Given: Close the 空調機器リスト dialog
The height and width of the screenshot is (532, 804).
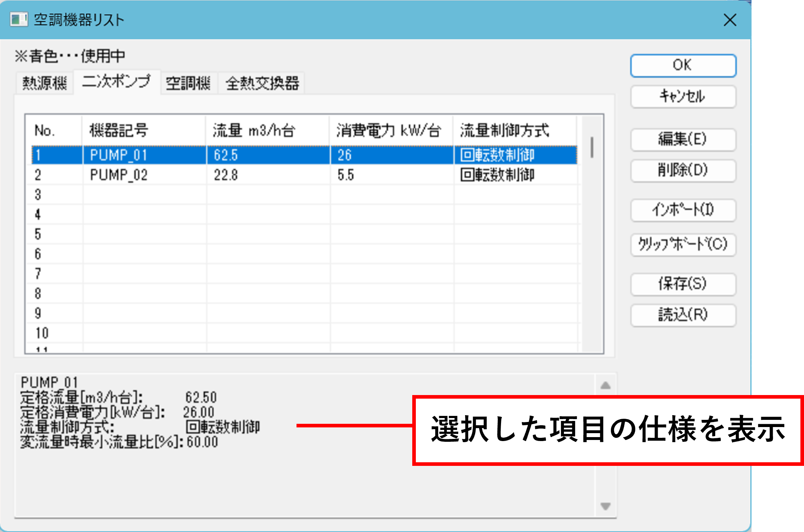Looking at the screenshot, I should 730,20.
